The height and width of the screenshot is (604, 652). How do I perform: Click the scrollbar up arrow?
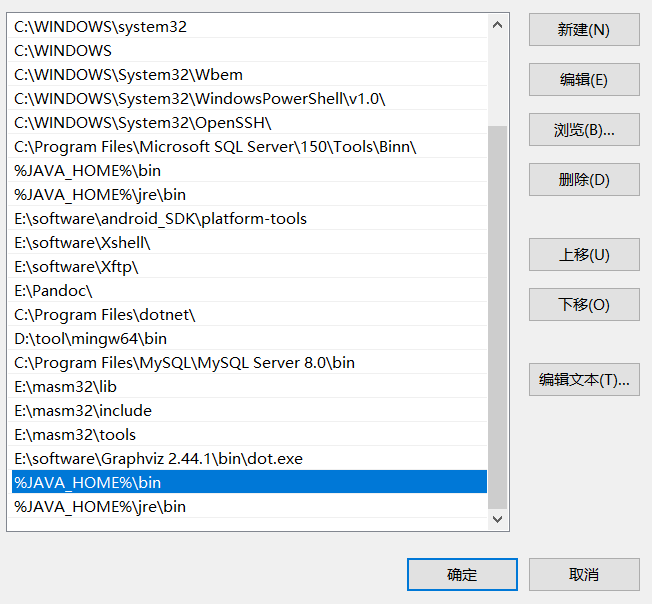(497, 25)
